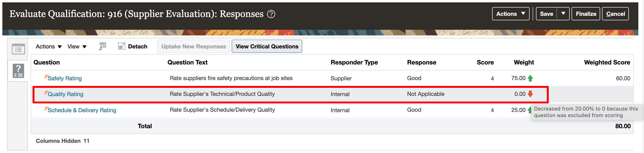Open Schedule & Delivery Rating link

[82, 110]
